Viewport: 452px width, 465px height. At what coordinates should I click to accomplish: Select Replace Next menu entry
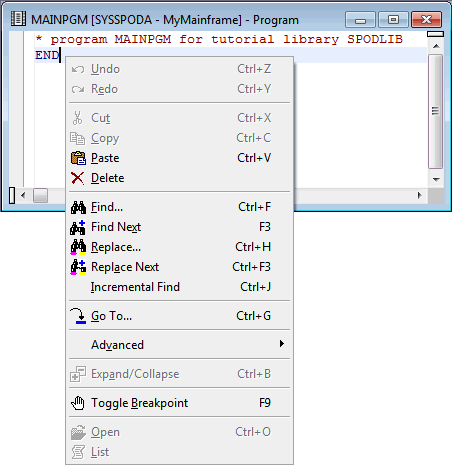tap(180, 267)
